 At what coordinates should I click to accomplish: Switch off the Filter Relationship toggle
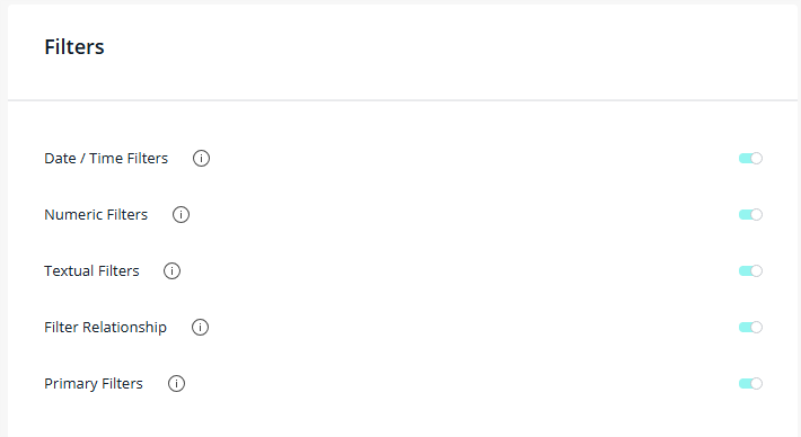pyautogui.click(x=750, y=327)
